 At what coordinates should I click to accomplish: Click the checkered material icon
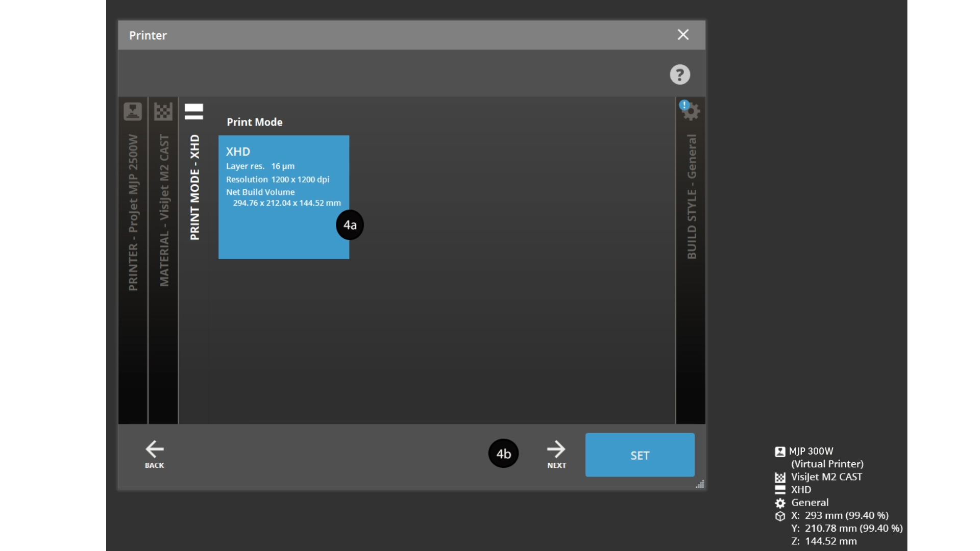[163, 111]
